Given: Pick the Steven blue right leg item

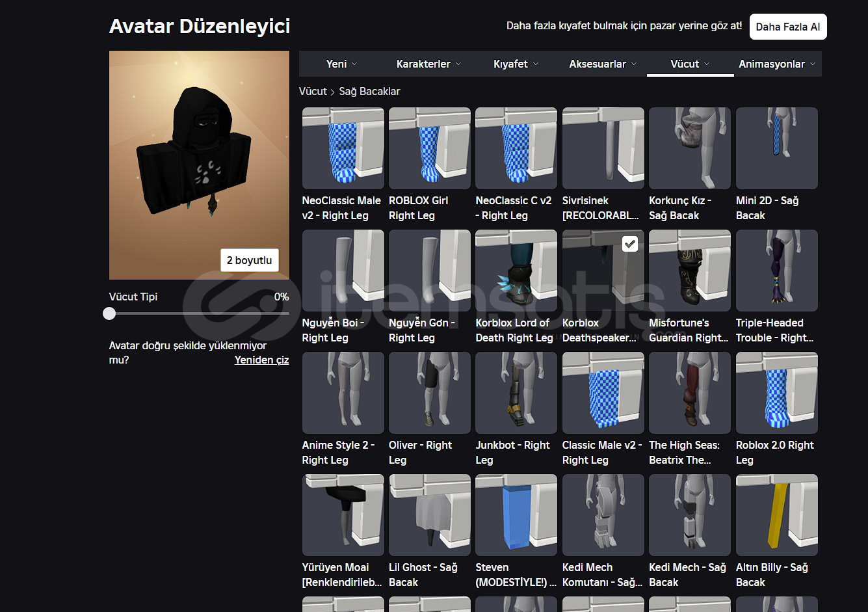Looking at the screenshot, I should (516, 515).
